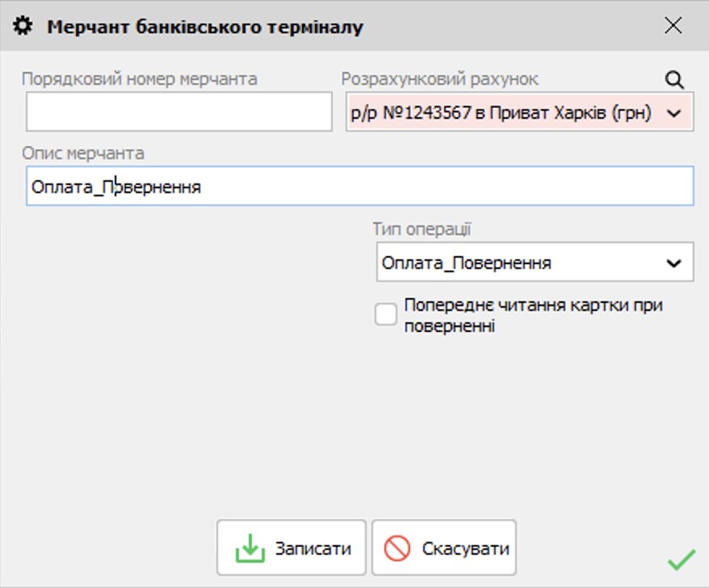This screenshot has width=709, height=588.
Task: Select the р/р №1243567 account field
Action: [x=501, y=114]
